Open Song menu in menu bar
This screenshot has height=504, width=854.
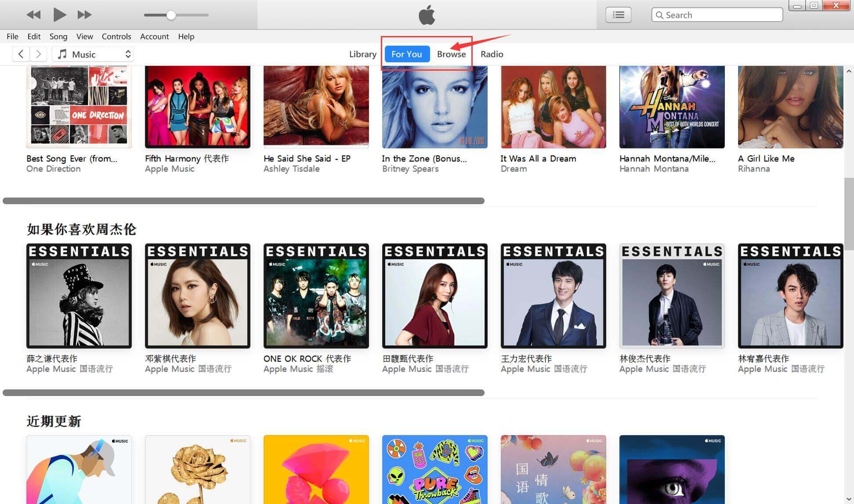coord(58,36)
